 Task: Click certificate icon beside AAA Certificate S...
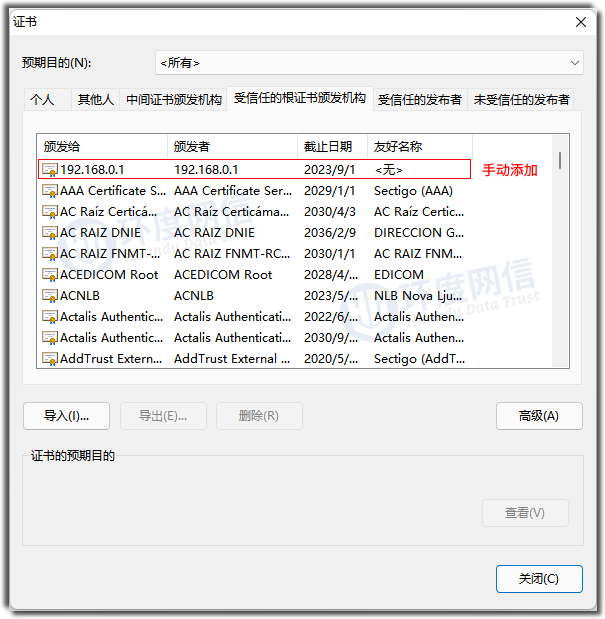(50, 191)
